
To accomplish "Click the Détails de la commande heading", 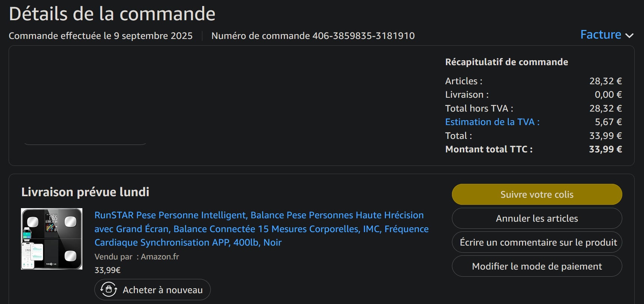I will (x=112, y=14).
